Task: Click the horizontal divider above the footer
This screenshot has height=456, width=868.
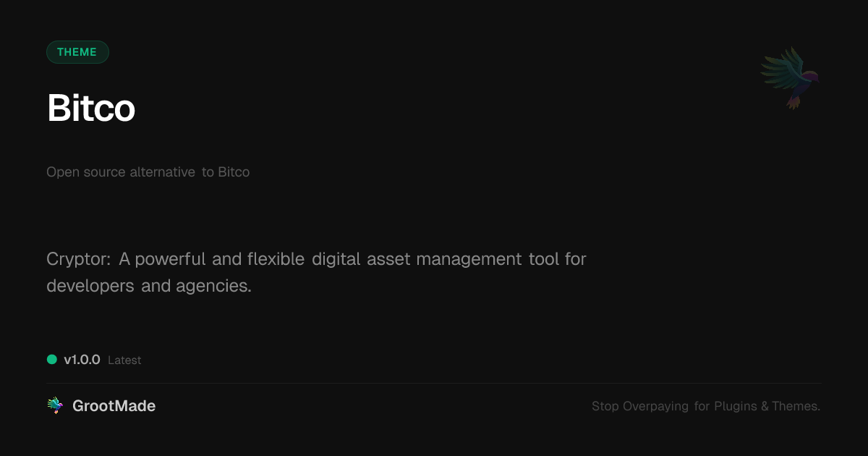Action: pyautogui.click(x=434, y=383)
